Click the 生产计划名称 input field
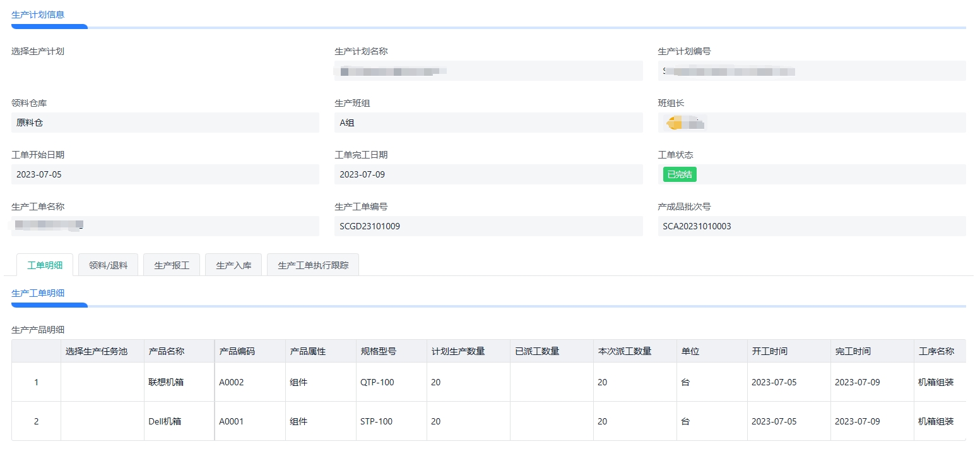The height and width of the screenshot is (451, 980). [x=488, y=71]
